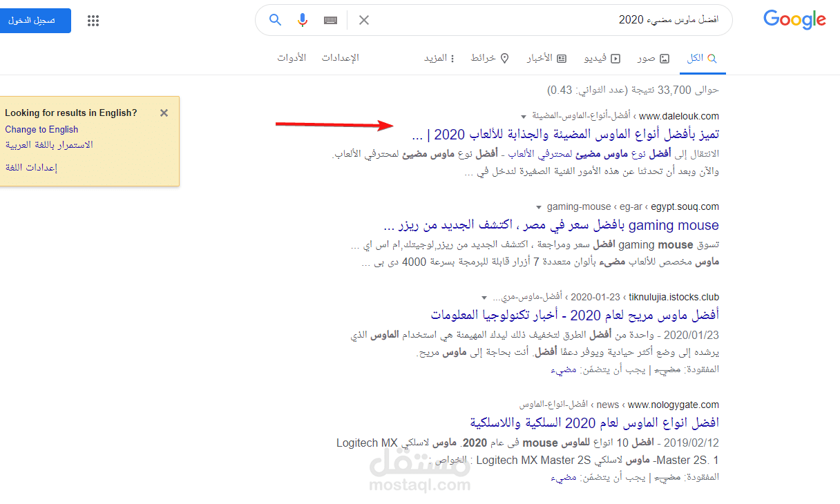Start voice search with microphone icon
This screenshot has width=840, height=504.
tap(303, 20)
